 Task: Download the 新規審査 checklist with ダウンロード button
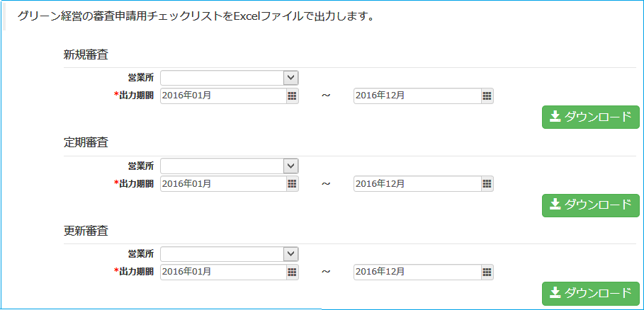[x=591, y=117]
